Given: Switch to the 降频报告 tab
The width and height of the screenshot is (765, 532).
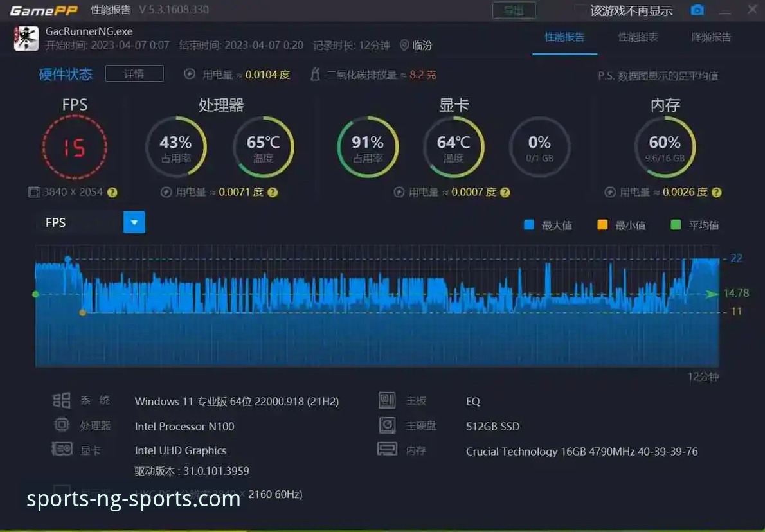Looking at the screenshot, I should 711,37.
